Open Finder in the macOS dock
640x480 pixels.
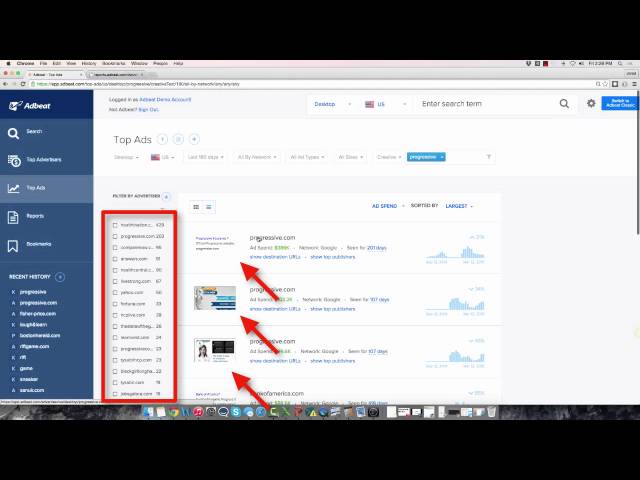click(149, 412)
